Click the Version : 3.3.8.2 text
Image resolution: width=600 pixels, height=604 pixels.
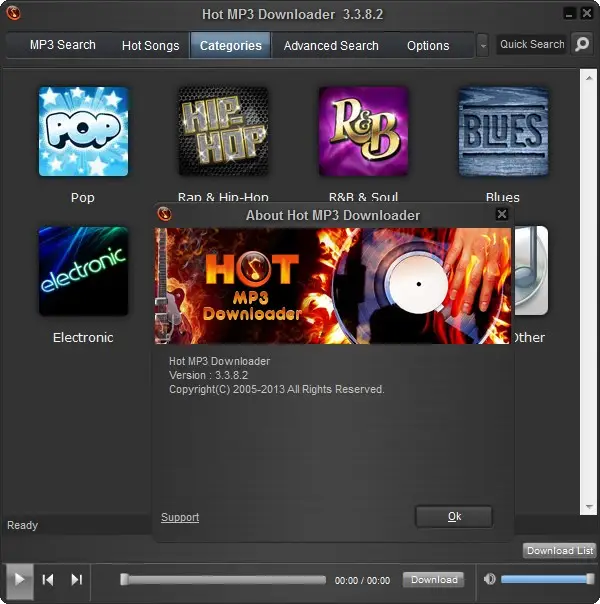pyautogui.click(x=208, y=375)
